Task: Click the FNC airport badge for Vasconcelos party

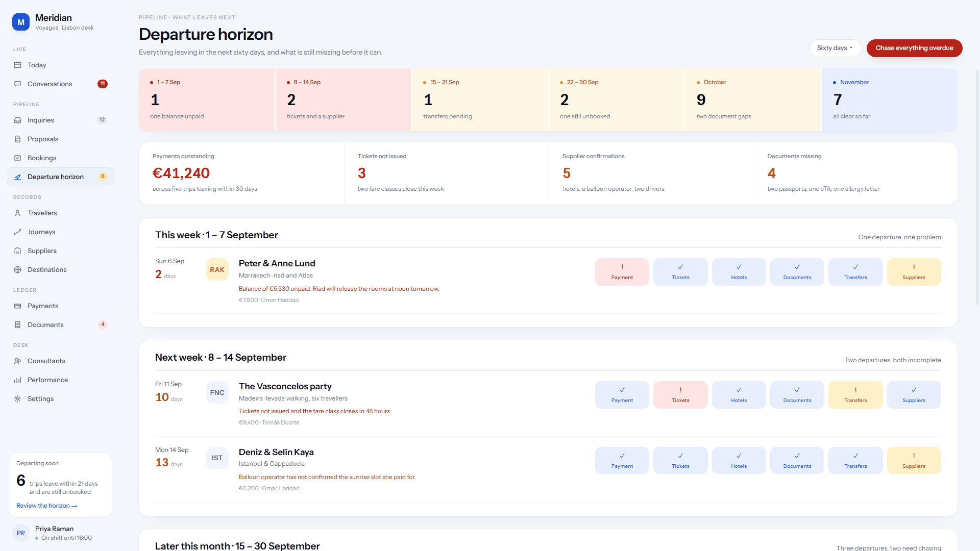Action: pyautogui.click(x=217, y=393)
